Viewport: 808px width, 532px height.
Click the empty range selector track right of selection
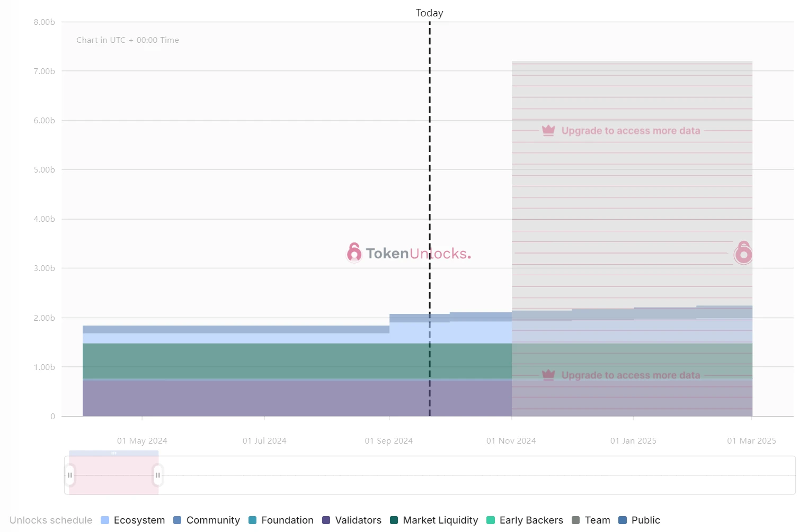pos(477,475)
